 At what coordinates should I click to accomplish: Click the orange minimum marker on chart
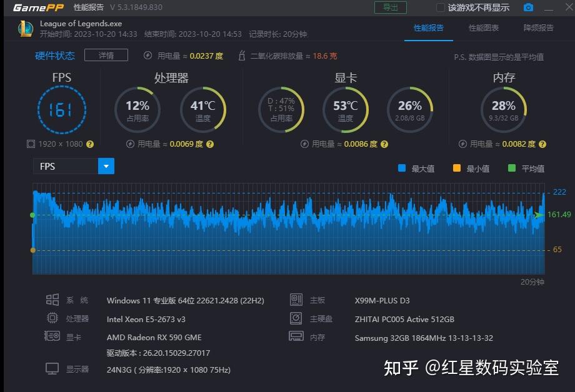click(x=32, y=250)
